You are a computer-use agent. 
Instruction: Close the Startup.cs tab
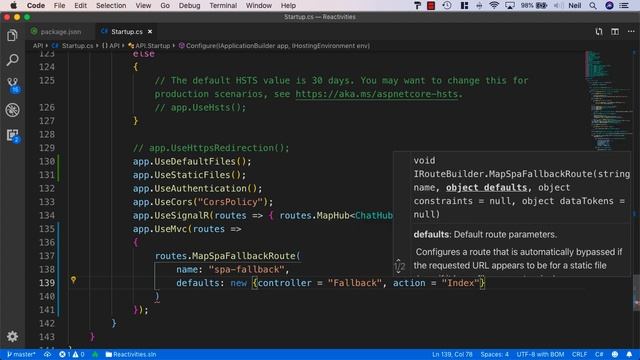[150, 31]
